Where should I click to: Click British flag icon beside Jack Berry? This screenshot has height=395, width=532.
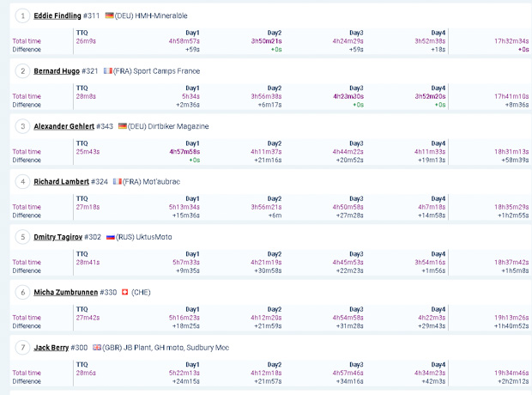tap(97, 348)
